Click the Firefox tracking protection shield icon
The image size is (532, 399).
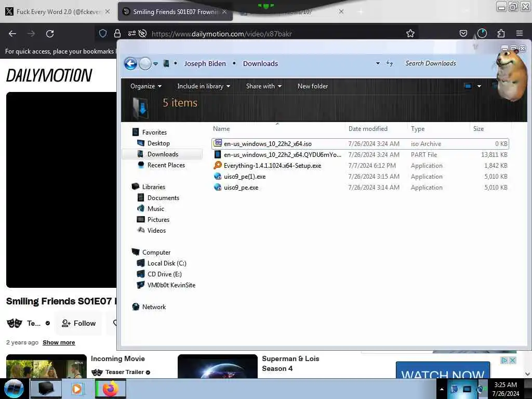click(103, 33)
